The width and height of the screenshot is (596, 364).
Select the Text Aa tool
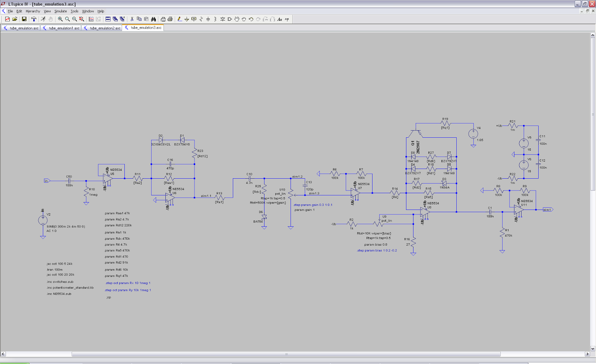tap(280, 19)
